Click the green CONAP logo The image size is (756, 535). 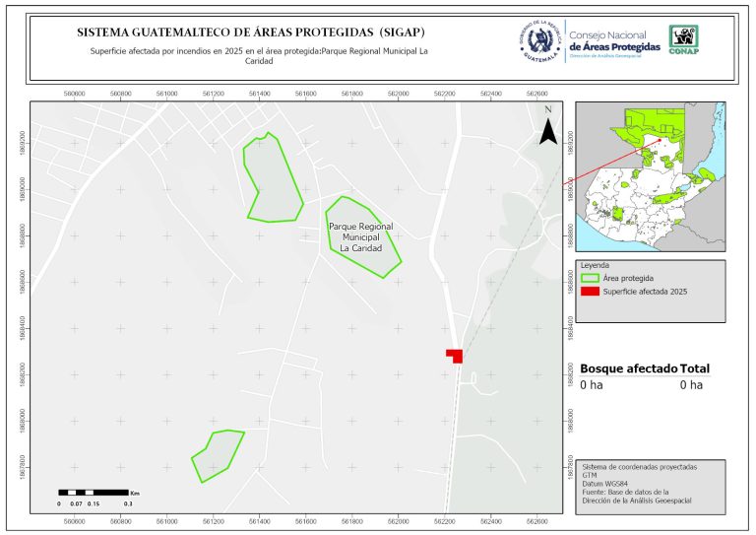(684, 38)
